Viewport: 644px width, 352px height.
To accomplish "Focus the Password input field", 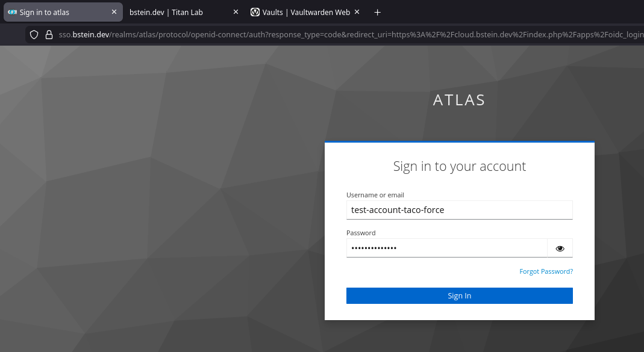I will (x=446, y=249).
